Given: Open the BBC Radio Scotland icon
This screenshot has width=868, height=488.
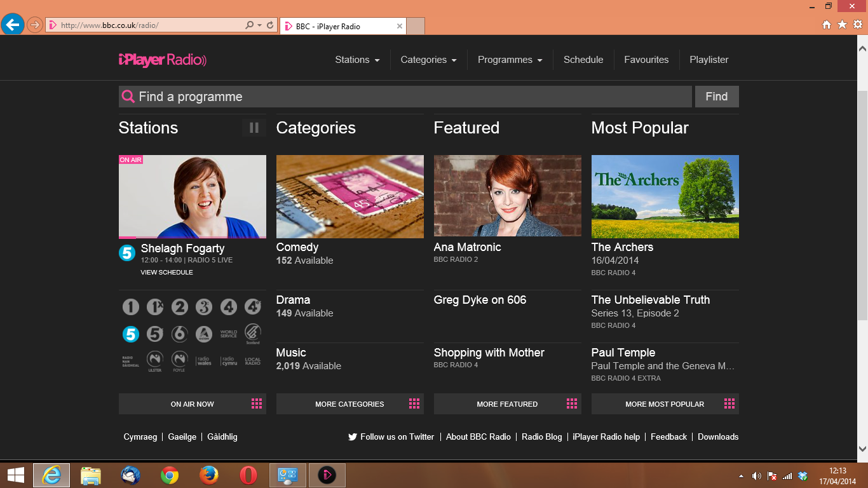Looking at the screenshot, I should (252, 334).
